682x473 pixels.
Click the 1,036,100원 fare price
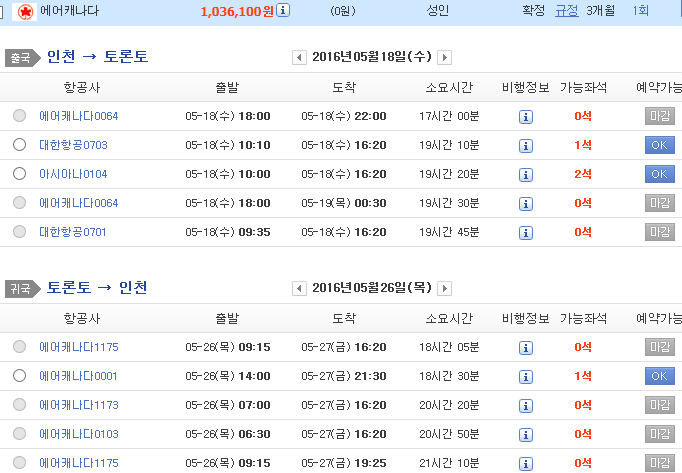[x=237, y=11]
